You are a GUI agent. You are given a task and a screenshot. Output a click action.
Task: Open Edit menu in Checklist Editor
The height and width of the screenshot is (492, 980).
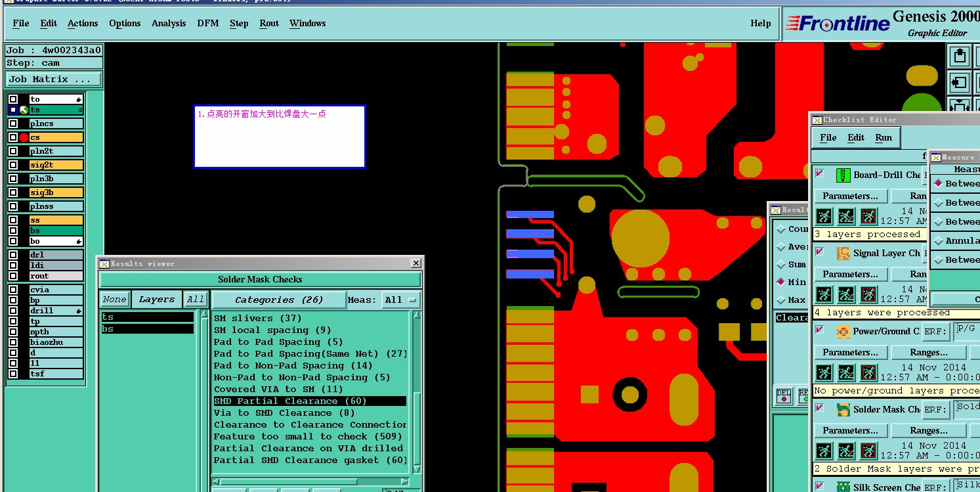[x=856, y=138]
